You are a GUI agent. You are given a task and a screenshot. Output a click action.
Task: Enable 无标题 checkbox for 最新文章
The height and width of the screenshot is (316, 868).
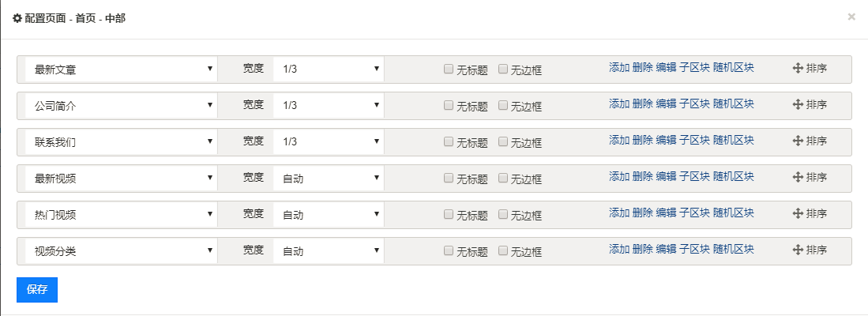coord(449,70)
